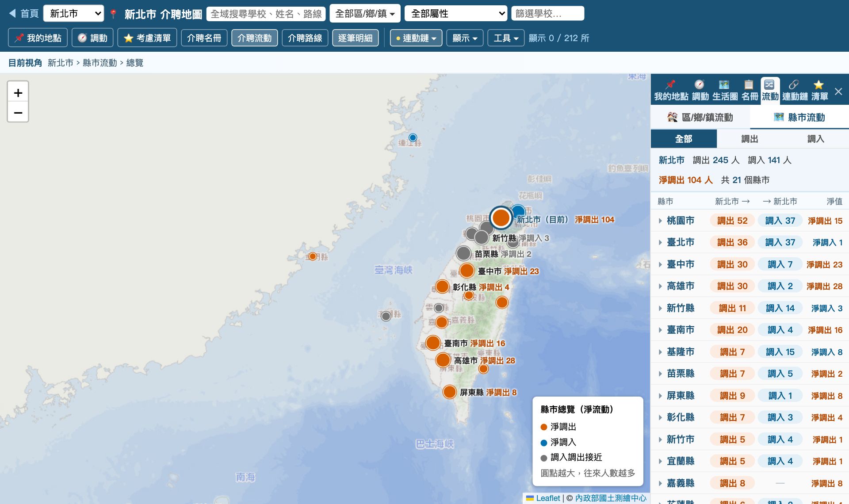Click 連江縣 blue map marker

click(413, 137)
